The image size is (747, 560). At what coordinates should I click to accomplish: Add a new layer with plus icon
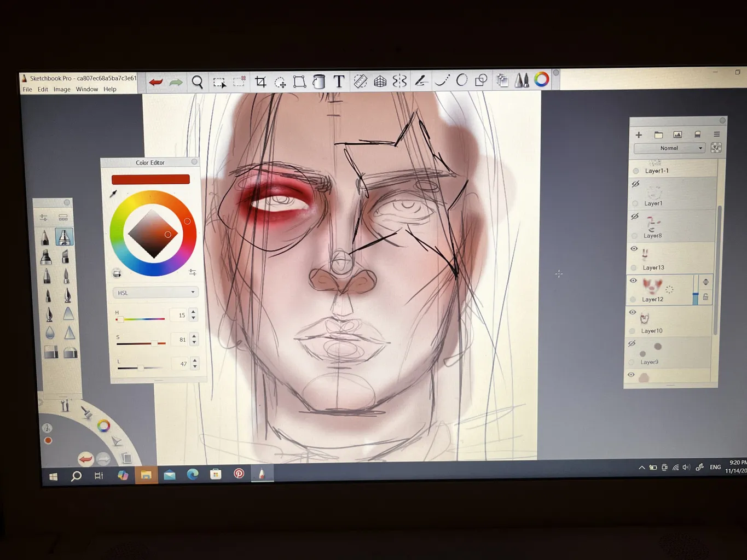[639, 135]
